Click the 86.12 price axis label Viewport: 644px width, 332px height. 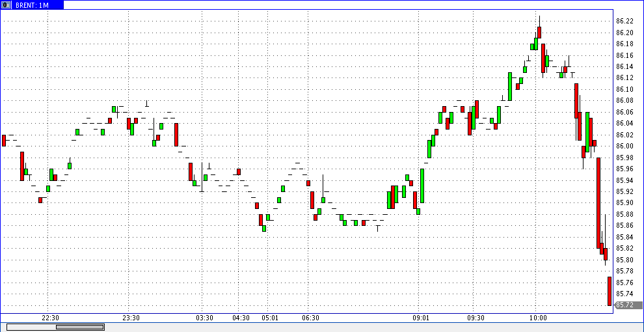pyautogui.click(x=624, y=78)
